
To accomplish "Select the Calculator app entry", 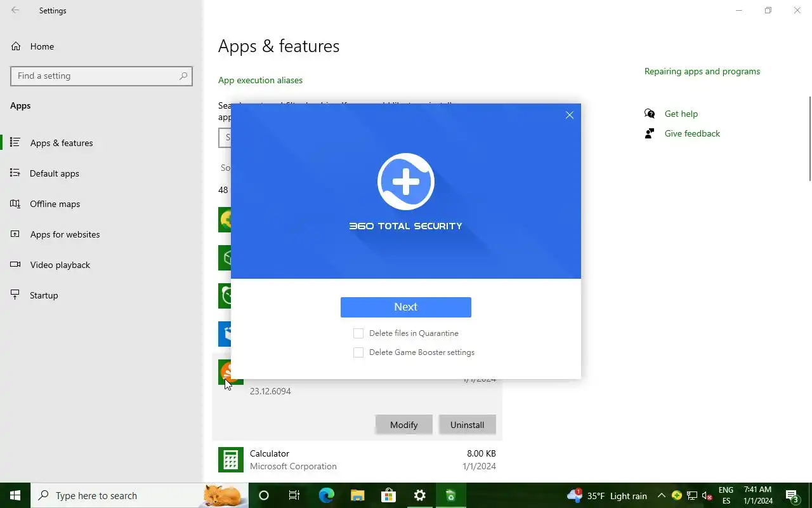I will tap(357, 460).
